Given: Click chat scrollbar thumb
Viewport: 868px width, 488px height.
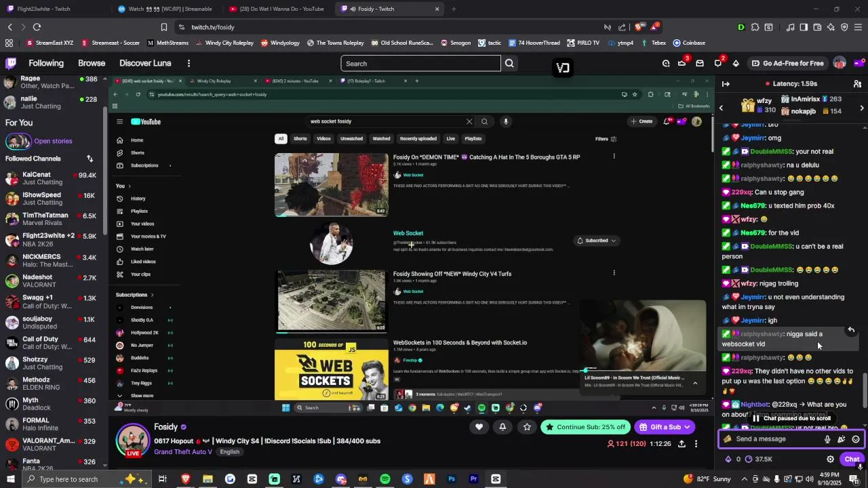Looking at the screenshot, I should (x=865, y=390).
